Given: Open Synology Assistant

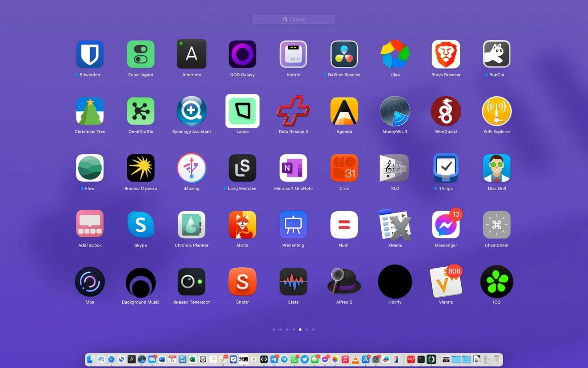Looking at the screenshot, I should pyautogui.click(x=192, y=111).
